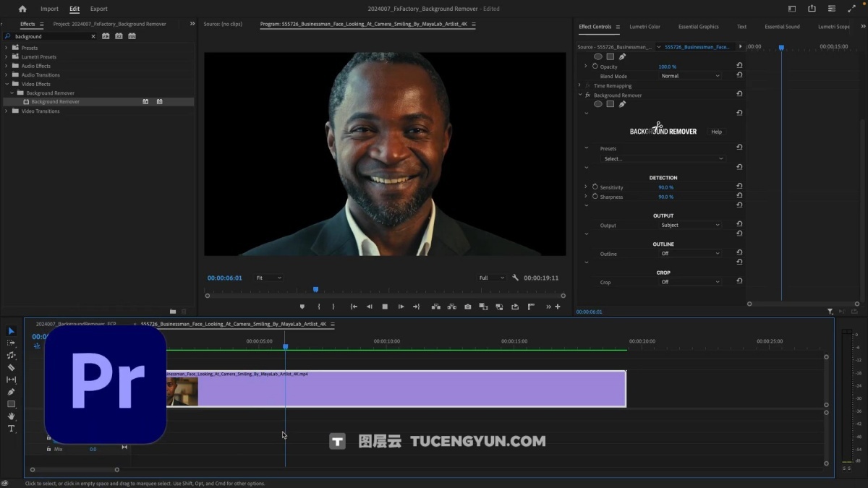Viewport: 868px width, 488px height.
Task: Open the Output Subject dropdown
Action: pos(690,225)
